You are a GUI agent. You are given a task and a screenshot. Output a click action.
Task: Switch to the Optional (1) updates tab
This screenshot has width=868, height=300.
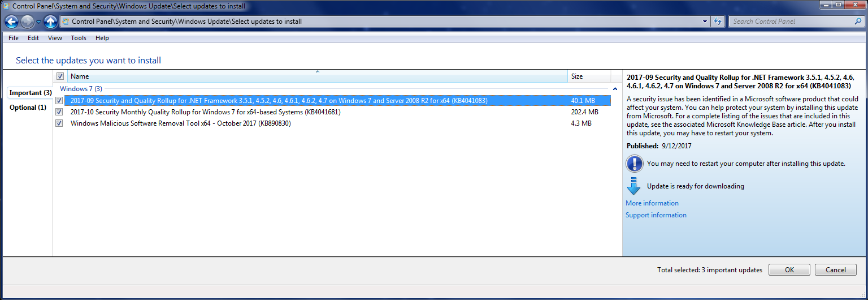point(28,108)
